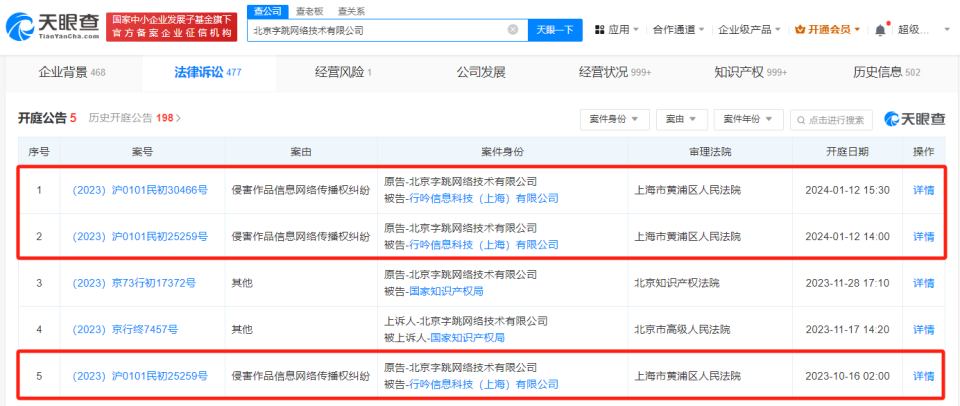960x406 pixels.
Task: Click the 审理法院 column header
Action: 710,151
